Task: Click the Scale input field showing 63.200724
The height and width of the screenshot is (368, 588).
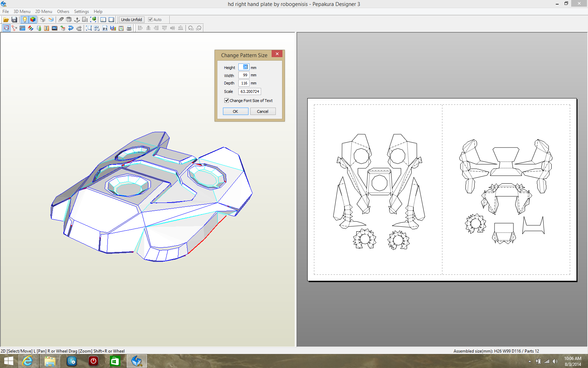Action: [x=250, y=91]
